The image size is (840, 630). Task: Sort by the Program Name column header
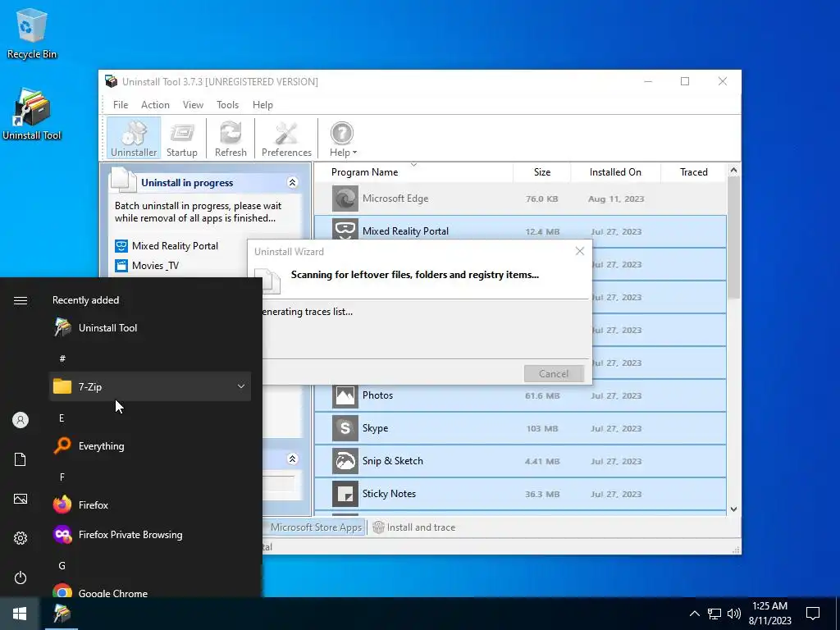[x=413, y=172]
